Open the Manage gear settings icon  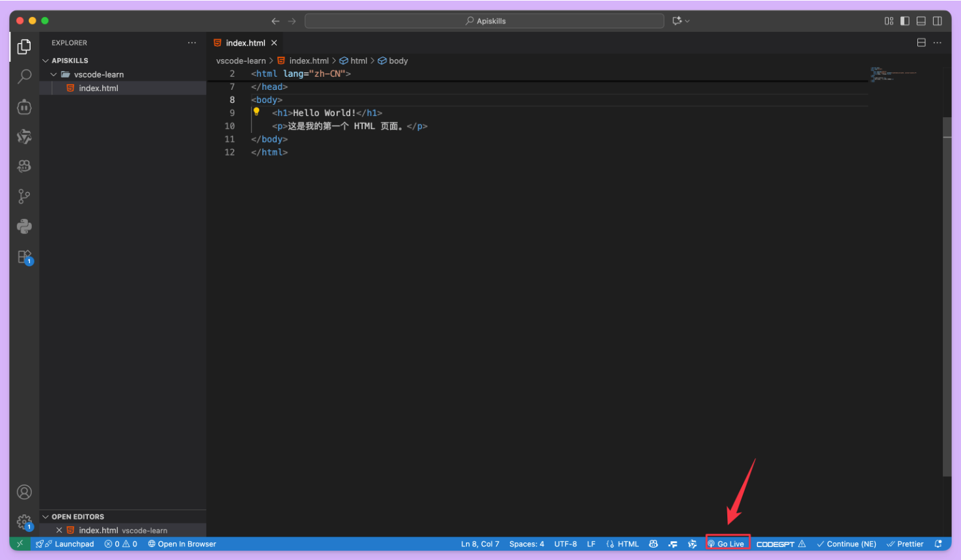pyautogui.click(x=24, y=522)
